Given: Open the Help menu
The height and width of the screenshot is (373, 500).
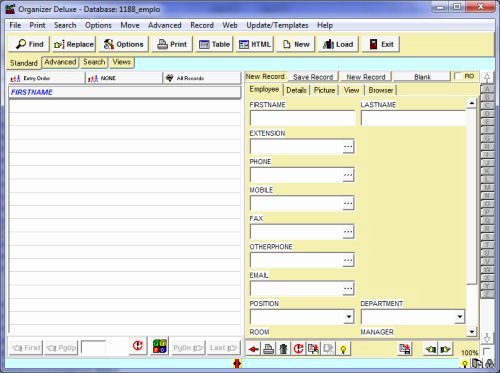Looking at the screenshot, I should (325, 25).
